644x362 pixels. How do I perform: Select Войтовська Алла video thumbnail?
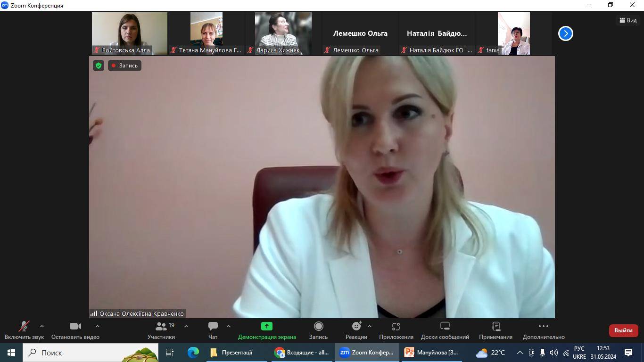point(130,33)
